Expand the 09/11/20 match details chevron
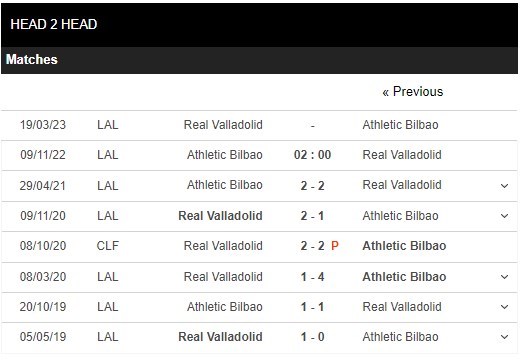Image resolution: width=523 pixels, height=364 pixels. pyautogui.click(x=504, y=216)
